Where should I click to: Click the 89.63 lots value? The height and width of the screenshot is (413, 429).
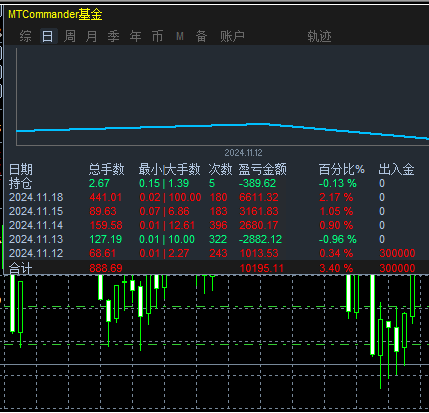tap(103, 211)
